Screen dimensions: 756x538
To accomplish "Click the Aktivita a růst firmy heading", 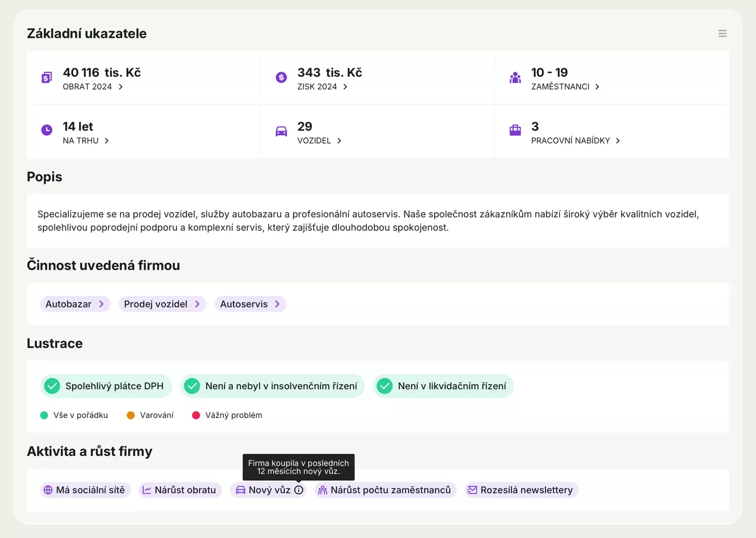I will tap(90, 451).
